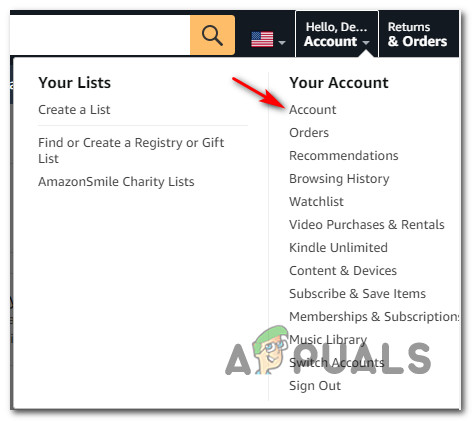The height and width of the screenshot is (421, 472).
Task: Click the US flag icon
Action: pyautogui.click(x=262, y=40)
